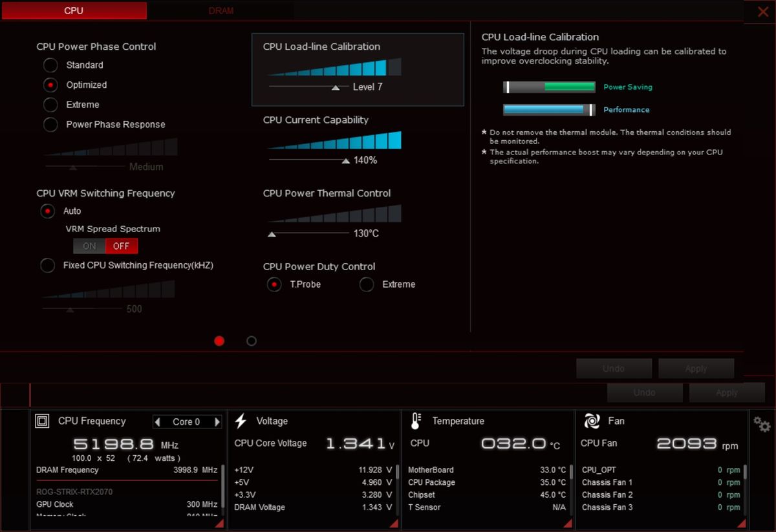
Task: Click the DRAM Frequency row
Action: [127, 470]
